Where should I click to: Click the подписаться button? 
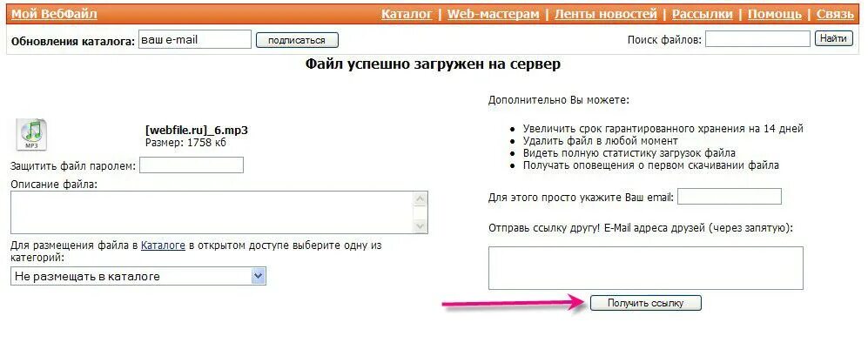point(297,40)
